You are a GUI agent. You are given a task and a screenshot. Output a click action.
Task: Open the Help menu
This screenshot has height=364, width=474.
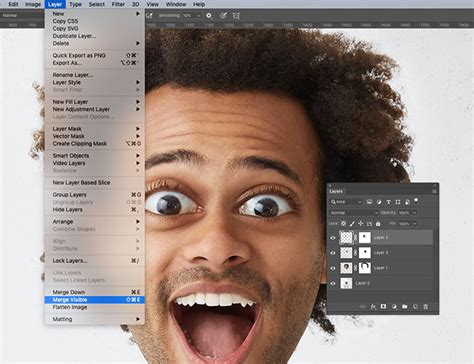(199, 4)
